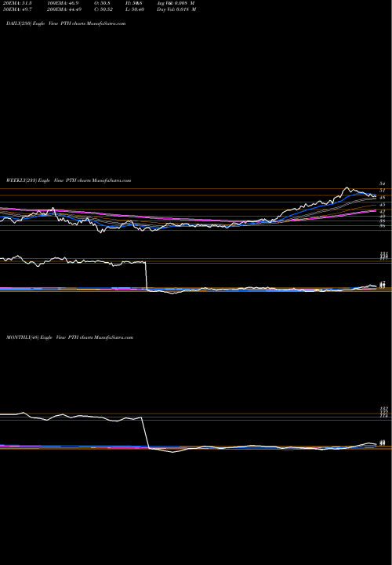The image size is (392, 565).
Task: Click the 42 price label on weekly axis
Action: [x=383, y=212]
